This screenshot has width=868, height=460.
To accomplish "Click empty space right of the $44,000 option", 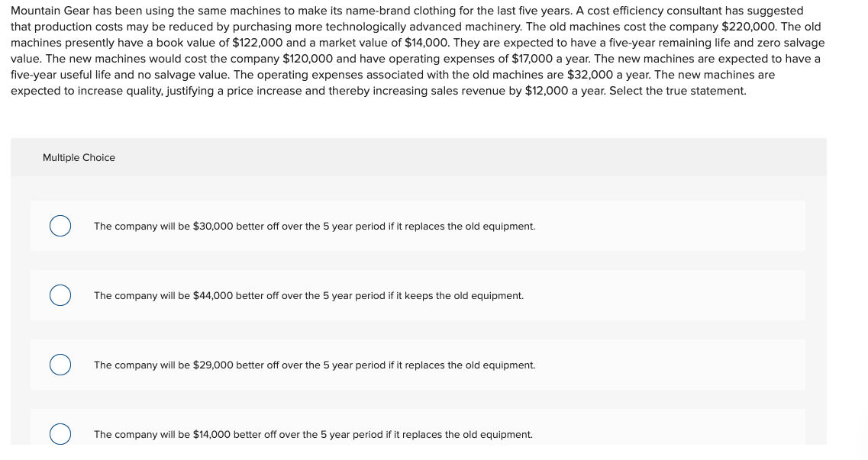I will coord(664,295).
